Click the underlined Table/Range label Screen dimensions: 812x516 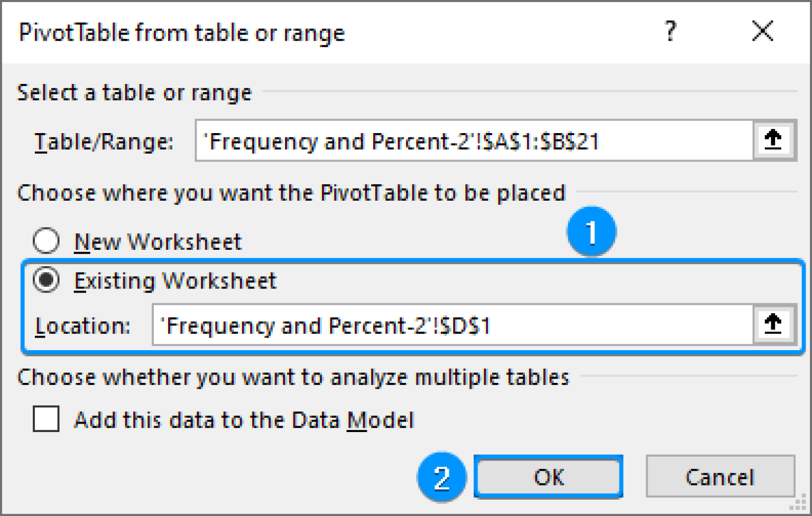pyautogui.click(x=104, y=141)
